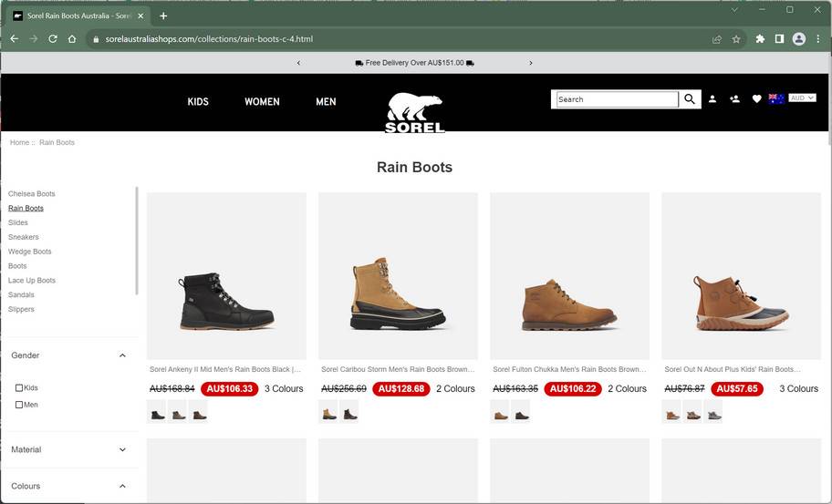Click the AU$106.33 sale price badge
The width and height of the screenshot is (832, 504).
230,389
